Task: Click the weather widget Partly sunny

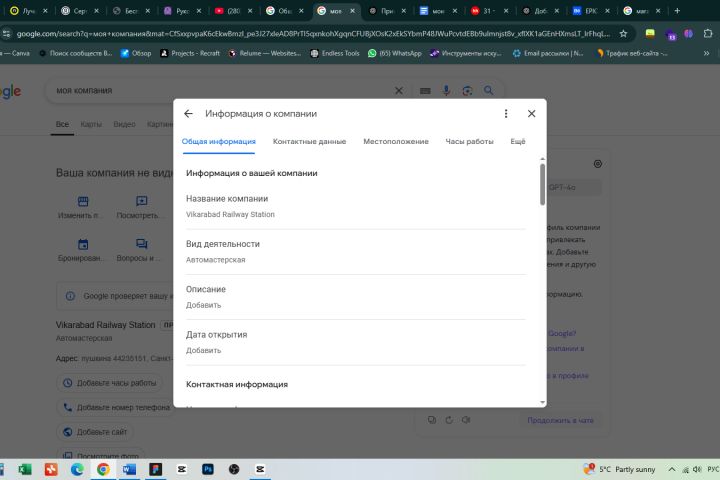Action: click(619, 469)
